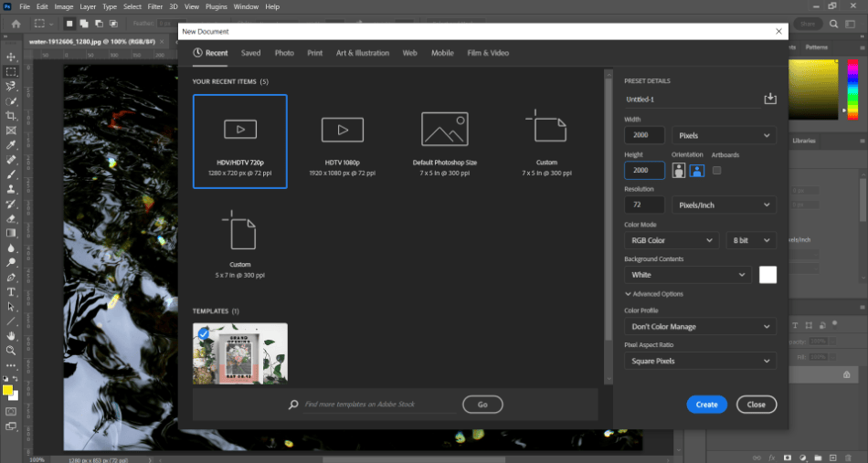Switch to the Film & Video tab
Image resolution: width=868 pixels, height=463 pixels.
point(488,53)
